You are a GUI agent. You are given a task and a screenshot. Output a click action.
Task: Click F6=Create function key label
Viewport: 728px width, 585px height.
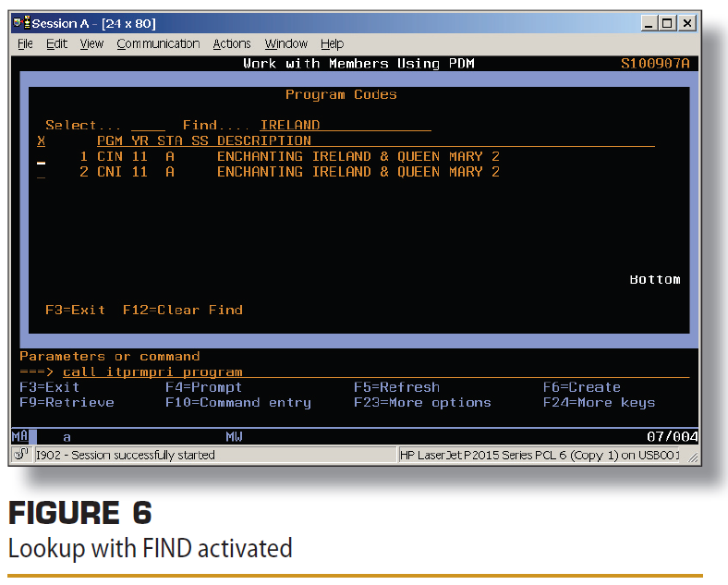pos(581,387)
